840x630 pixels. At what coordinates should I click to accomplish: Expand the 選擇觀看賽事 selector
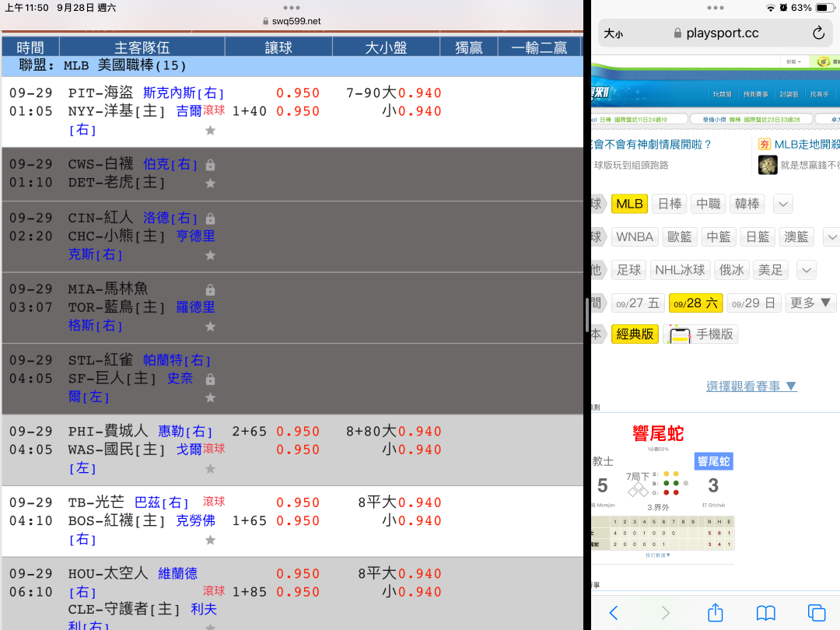751,387
